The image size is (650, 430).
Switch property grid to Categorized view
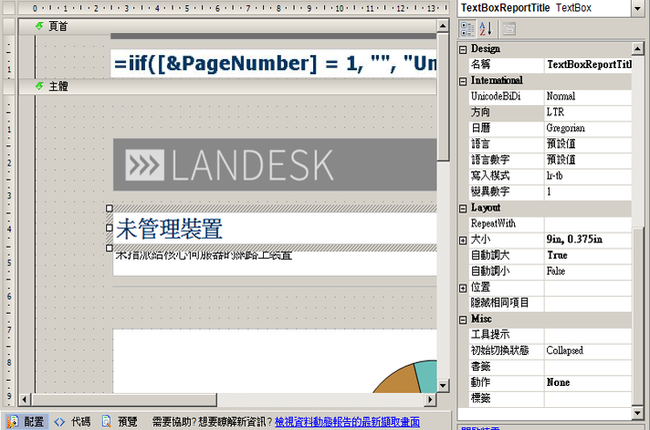tap(468, 29)
